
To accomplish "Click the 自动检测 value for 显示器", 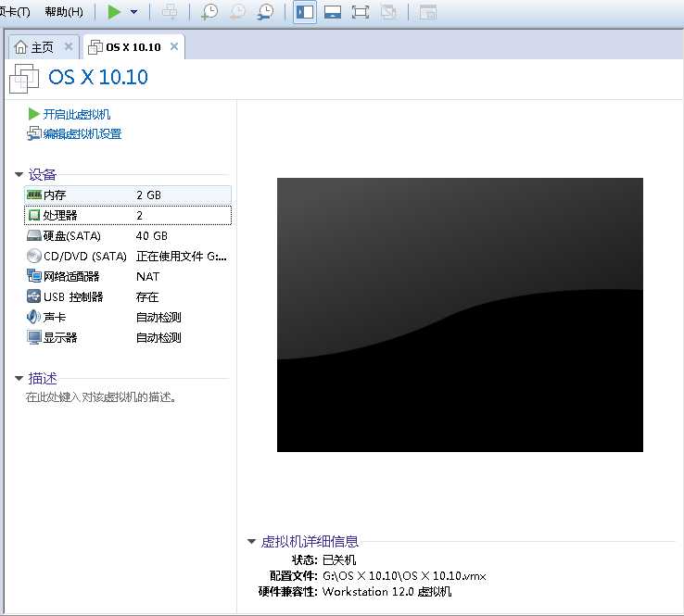I will coord(158,337).
